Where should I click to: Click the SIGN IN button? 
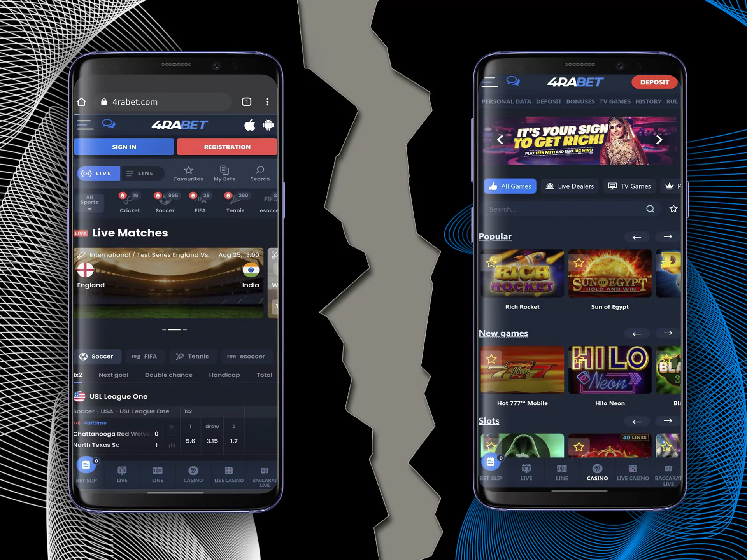pos(123,147)
